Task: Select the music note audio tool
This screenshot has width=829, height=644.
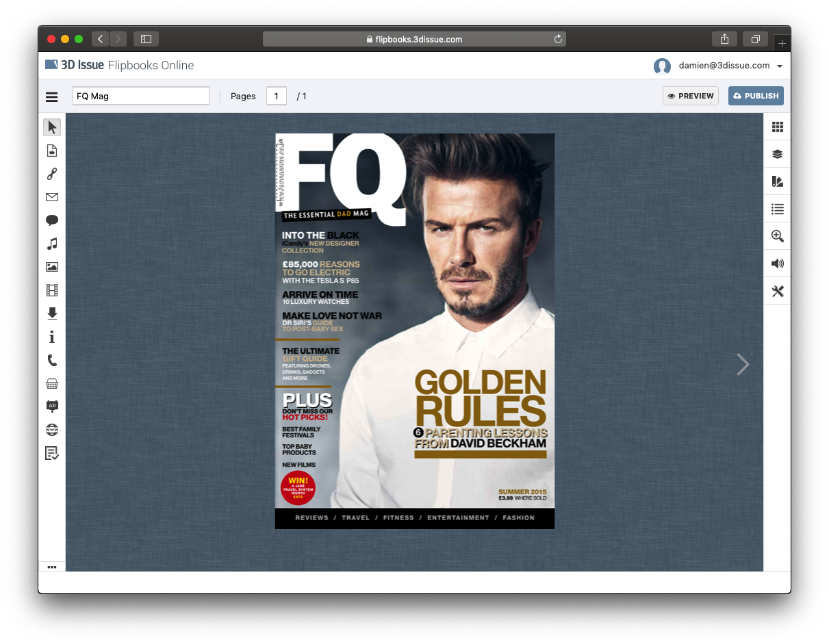Action: pyautogui.click(x=52, y=244)
